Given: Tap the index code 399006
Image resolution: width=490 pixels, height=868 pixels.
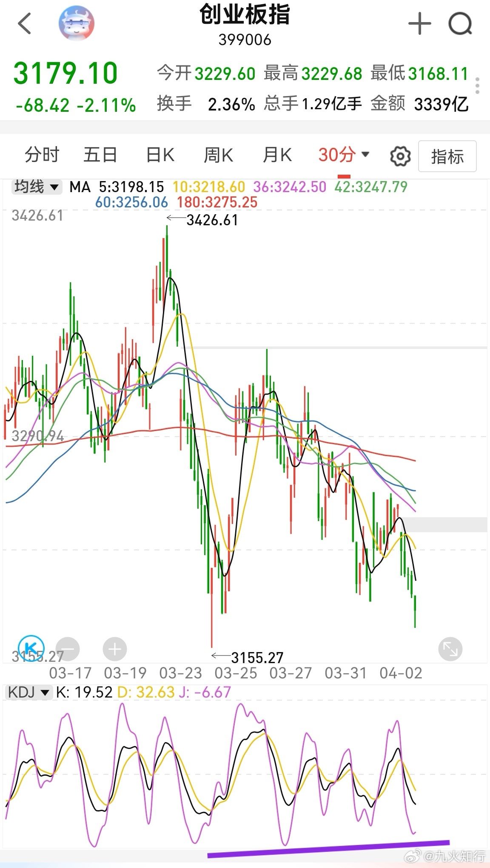Looking at the screenshot, I should tap(245, 40).
